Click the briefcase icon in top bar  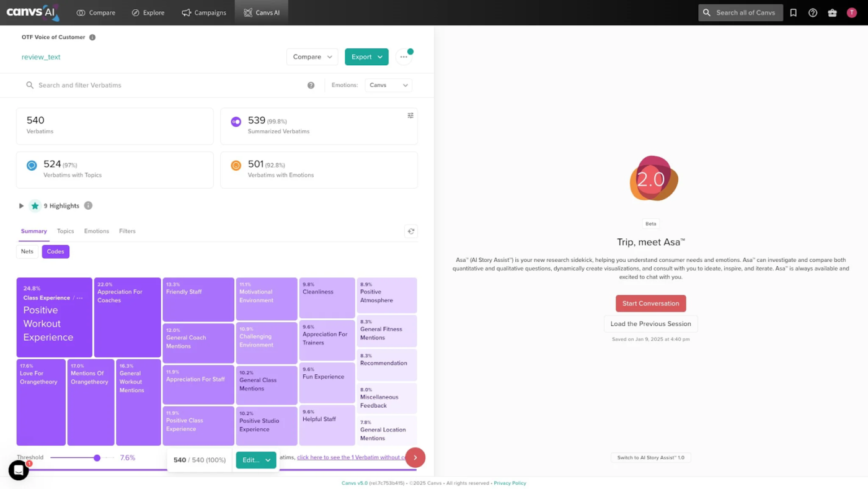coord(832,12)
